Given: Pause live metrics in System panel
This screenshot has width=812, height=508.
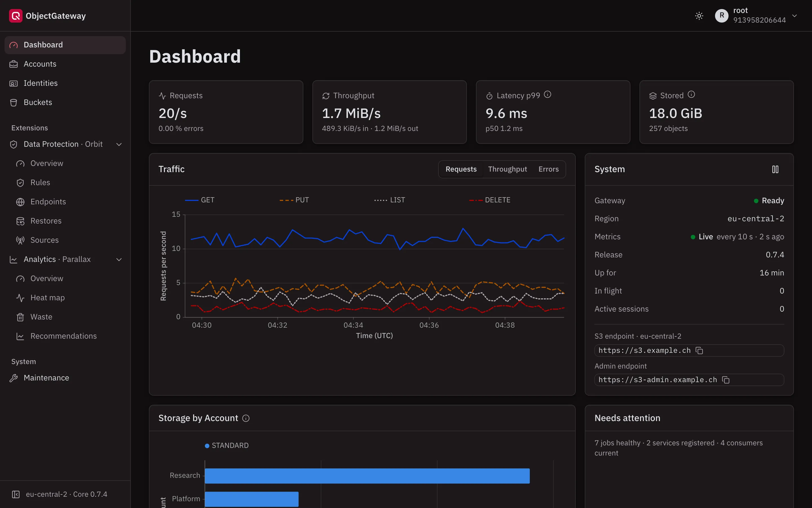Looking at the screenshot, I should pos(775,169).
